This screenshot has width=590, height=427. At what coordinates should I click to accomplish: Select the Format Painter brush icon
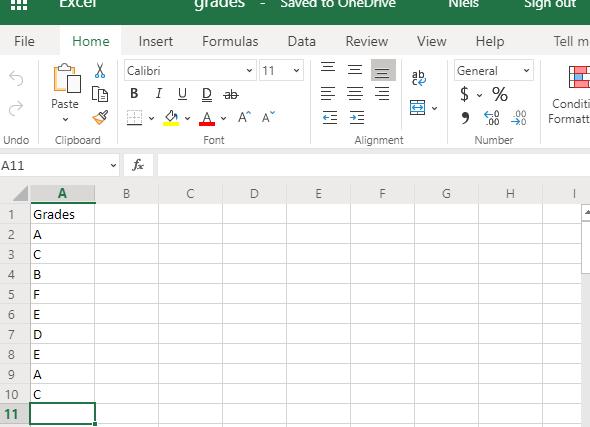point(100,117)
